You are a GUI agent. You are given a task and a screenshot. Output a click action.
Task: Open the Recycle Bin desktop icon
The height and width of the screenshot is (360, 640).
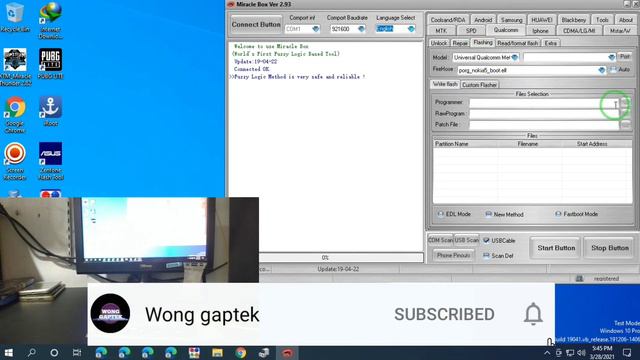(x=15, y=17)
